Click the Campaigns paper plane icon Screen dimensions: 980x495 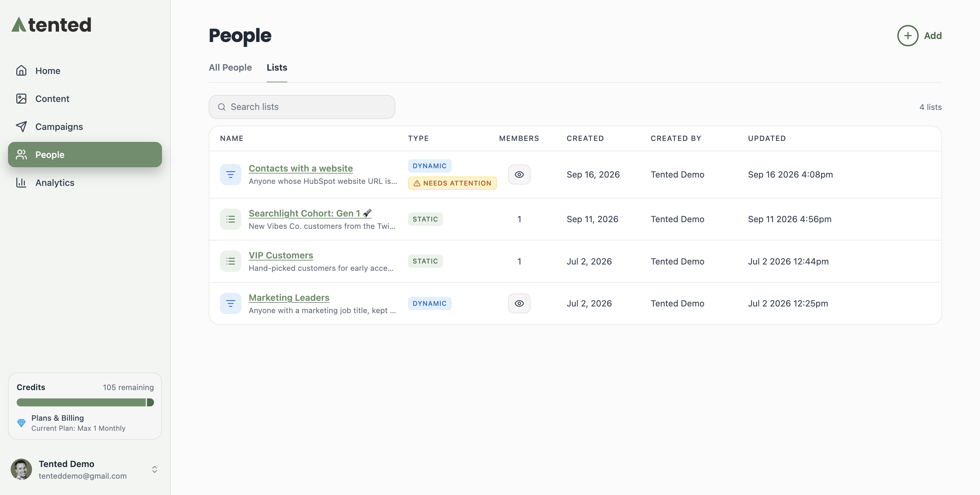coord(21,127)
